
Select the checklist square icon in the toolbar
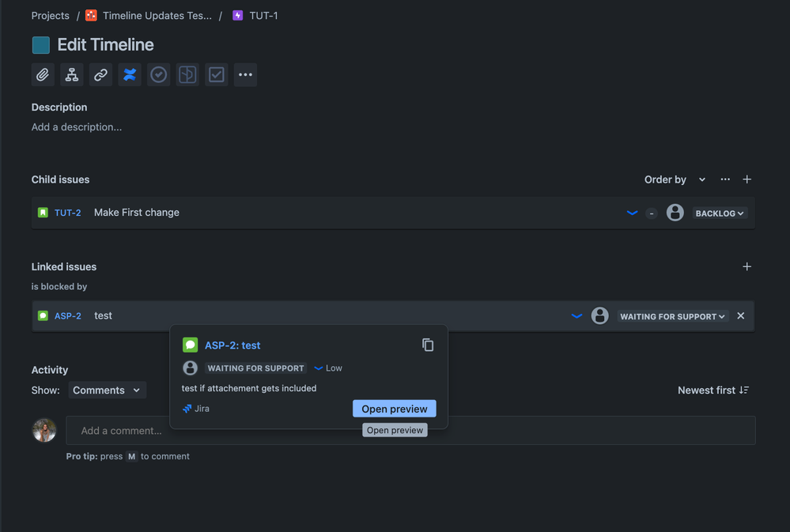[x=216, y=74]
